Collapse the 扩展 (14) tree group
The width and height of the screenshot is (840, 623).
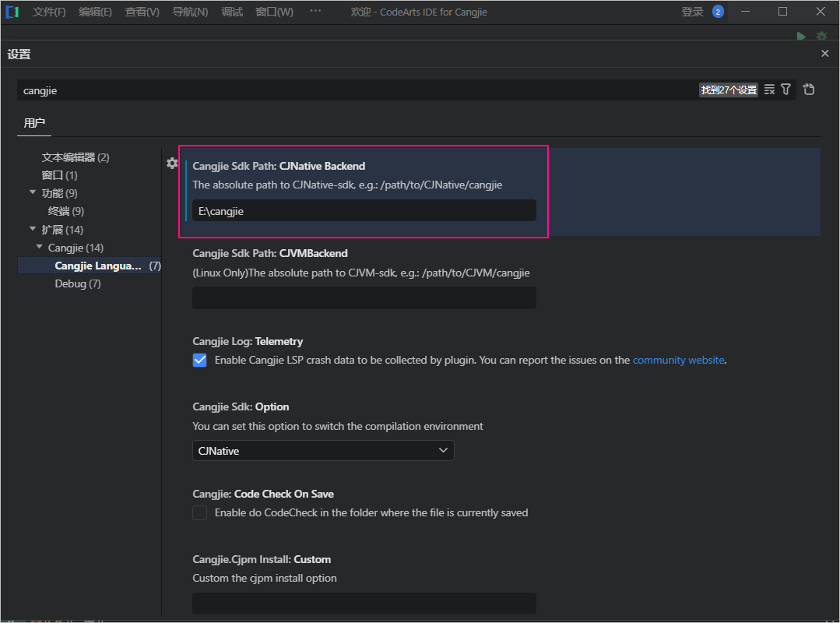pos(33,229)
